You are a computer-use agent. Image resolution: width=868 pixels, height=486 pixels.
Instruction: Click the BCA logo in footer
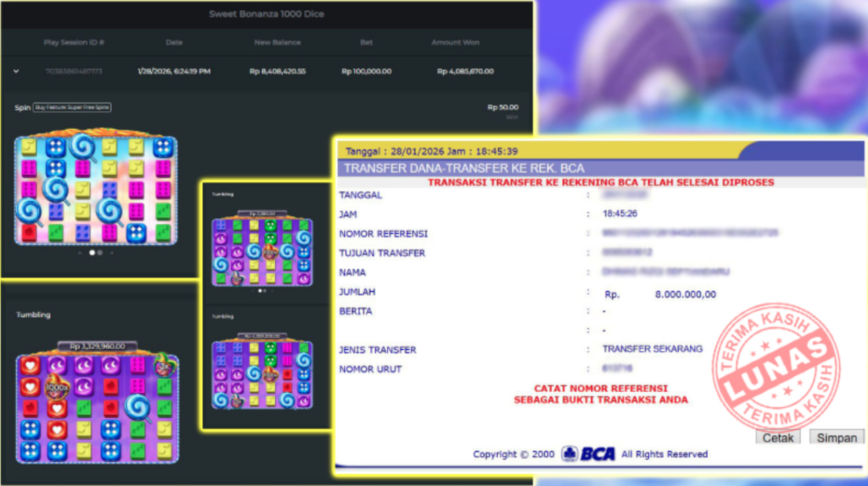coord(588,454)
